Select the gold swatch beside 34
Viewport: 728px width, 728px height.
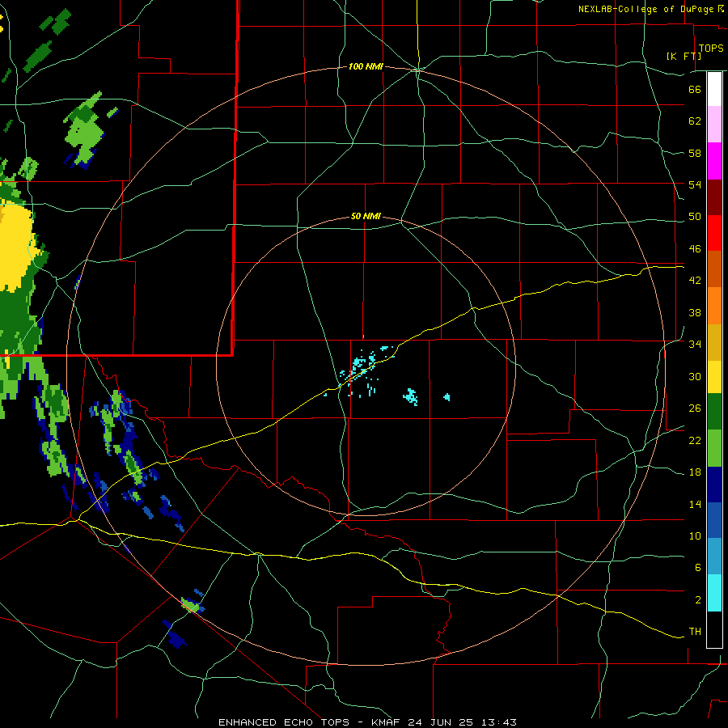[x=714, y=342]
